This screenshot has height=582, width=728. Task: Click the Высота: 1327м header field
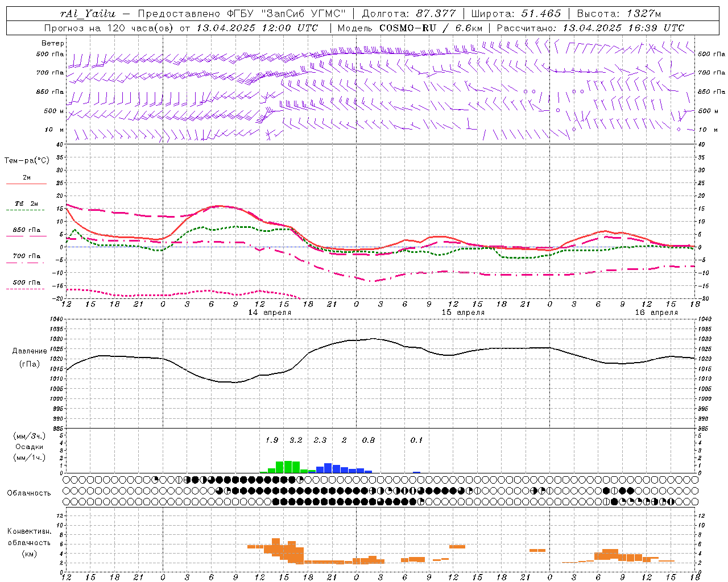619,14
